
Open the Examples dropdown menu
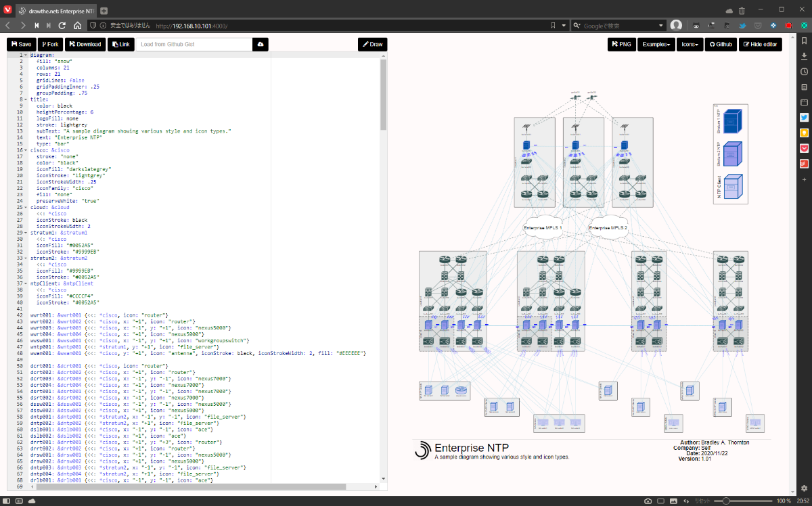click(x=656, y=44)
